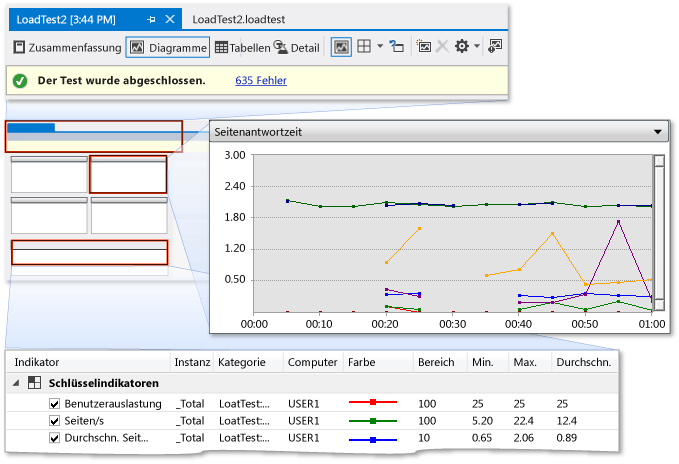The width and height of the screenshot is (679, 464).
Task: Uncheck the Seiten/s indicator checkbox
Action: 55,420
